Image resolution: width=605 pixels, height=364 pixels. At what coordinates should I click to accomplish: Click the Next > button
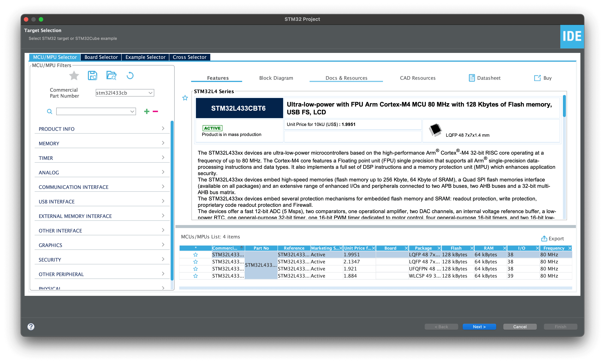pos(479,327)
